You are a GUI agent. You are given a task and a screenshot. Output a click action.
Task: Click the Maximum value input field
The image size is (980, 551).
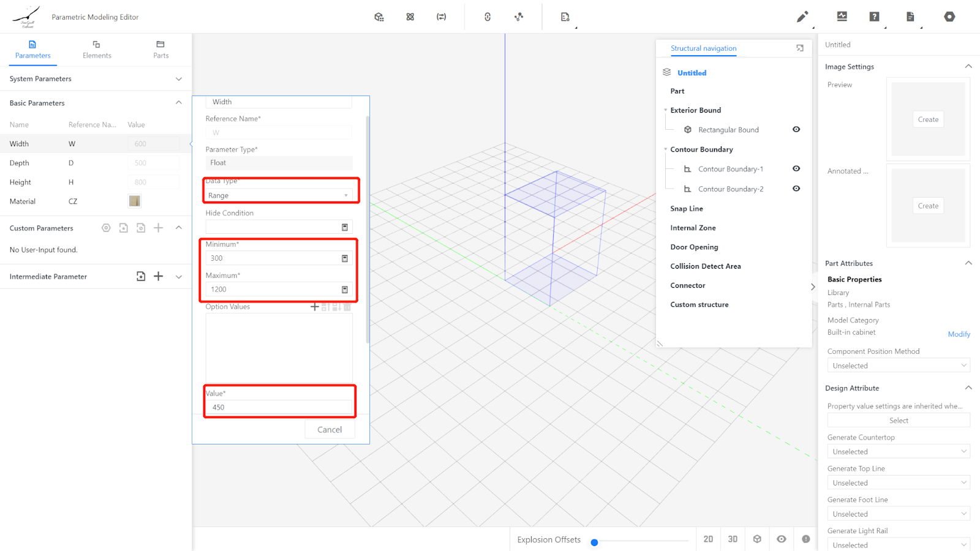click(274, 290)
